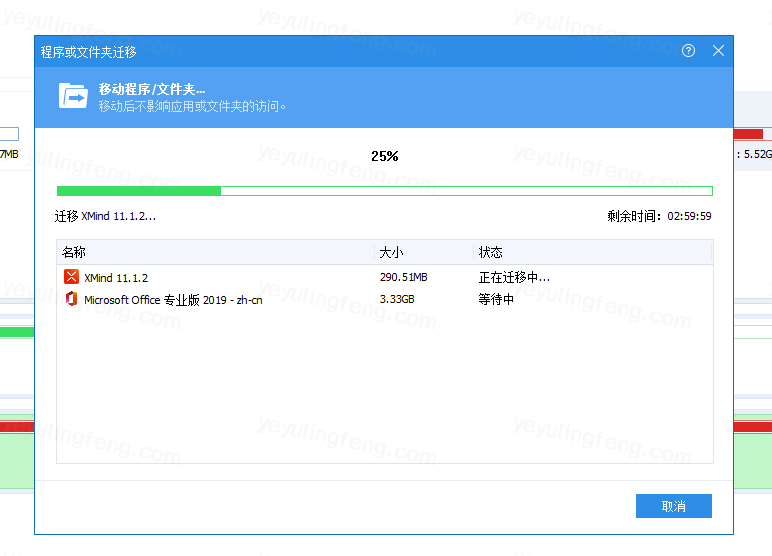The width and height of the screenshot is (772, 556).
Task: Click the 迁移 XMind 11.1.2... status line
Action: 105,216
